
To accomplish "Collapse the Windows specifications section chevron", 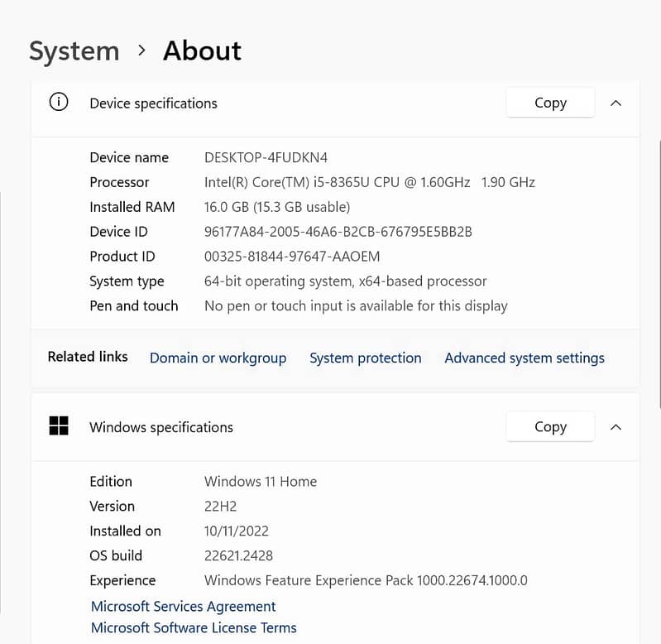I will (615, 427).
